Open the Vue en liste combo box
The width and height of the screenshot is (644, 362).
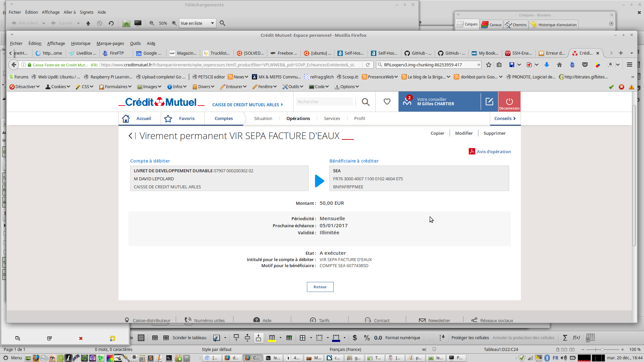point(197,23)
